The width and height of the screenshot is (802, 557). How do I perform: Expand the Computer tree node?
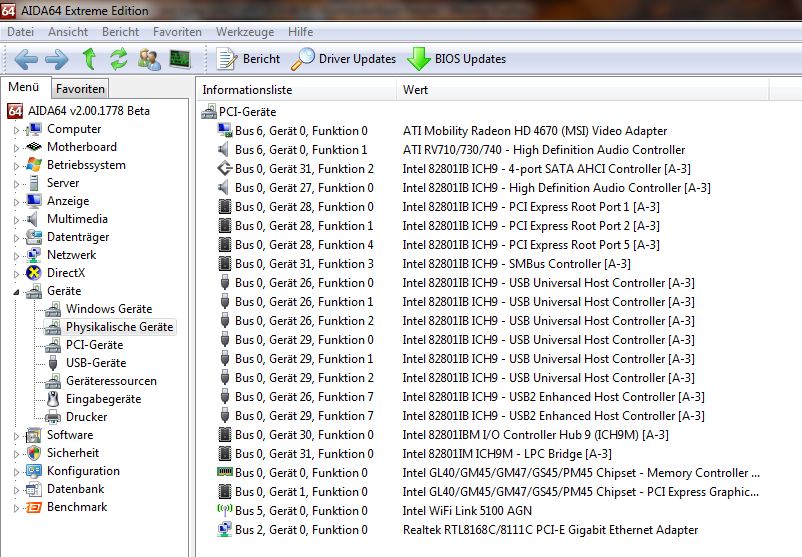click(x=16, y=130)
